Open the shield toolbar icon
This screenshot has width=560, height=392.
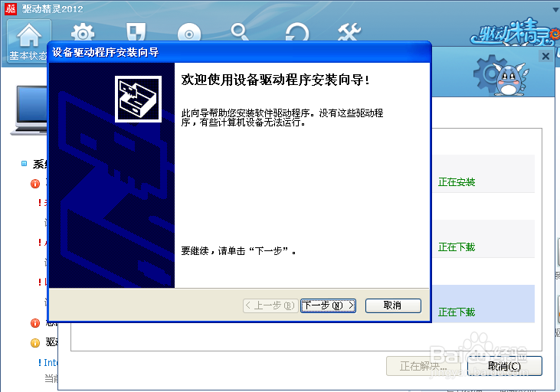[x=136, y=32]
